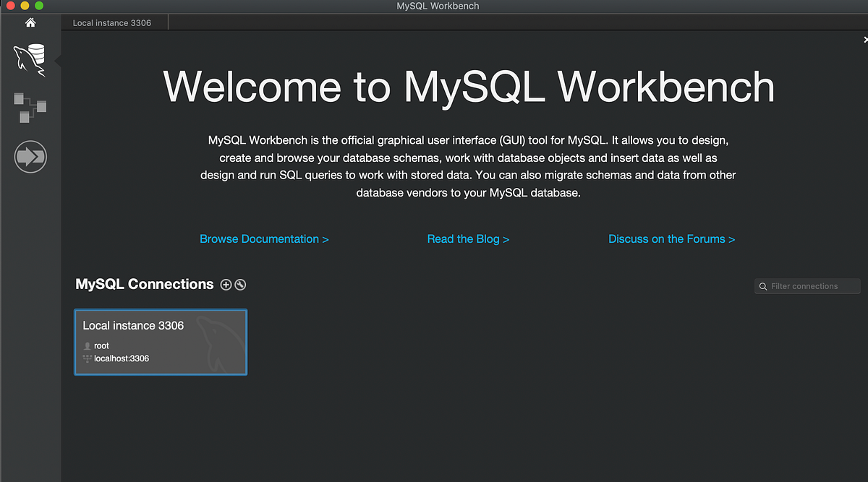Open the Migration wizard sidebar icon

tap(30, 156)
